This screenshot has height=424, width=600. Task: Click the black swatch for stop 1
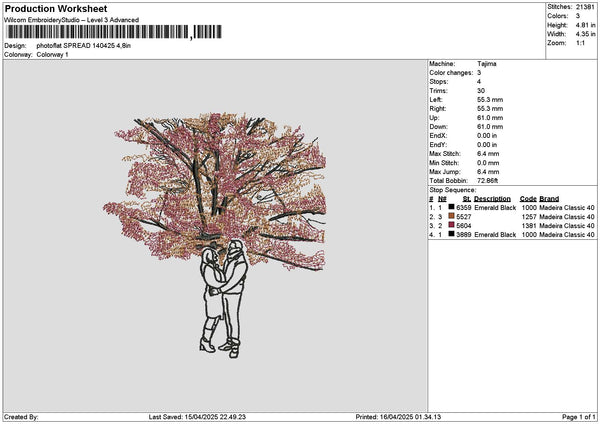452,207
